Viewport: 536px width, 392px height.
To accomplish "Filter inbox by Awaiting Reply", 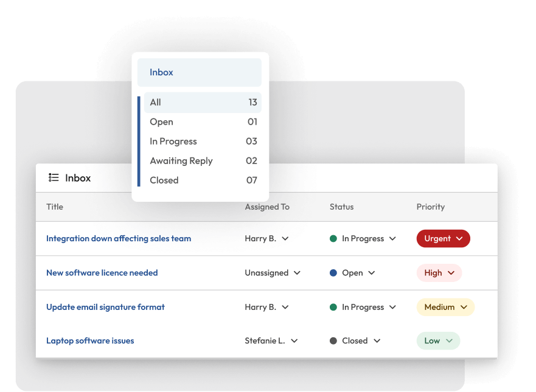I will (203, 161).
